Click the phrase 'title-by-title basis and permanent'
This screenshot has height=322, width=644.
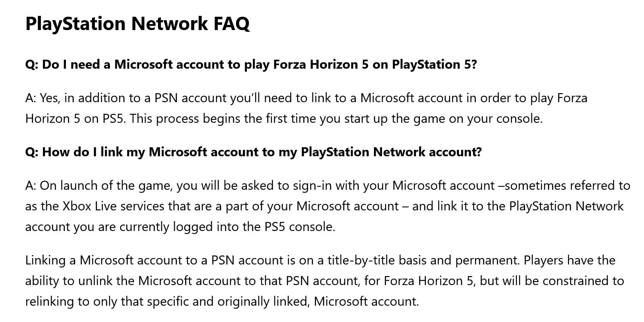[389, 261]
